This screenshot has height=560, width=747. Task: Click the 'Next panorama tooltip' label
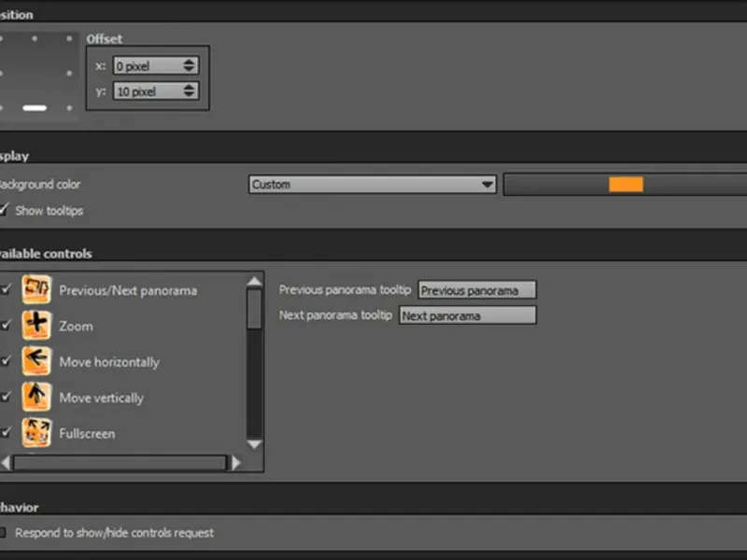(x=335, y=315)
